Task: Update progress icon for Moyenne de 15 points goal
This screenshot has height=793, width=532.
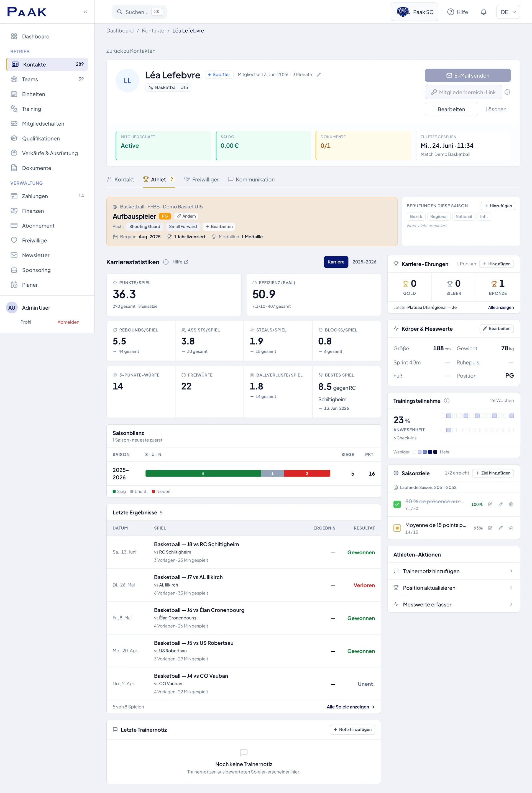Action: [x=490, y=528]
